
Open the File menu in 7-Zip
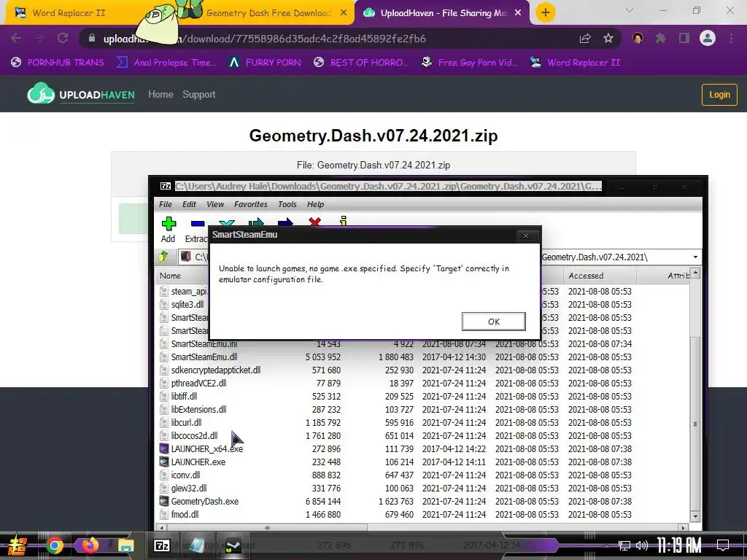[x=166, y=204]
